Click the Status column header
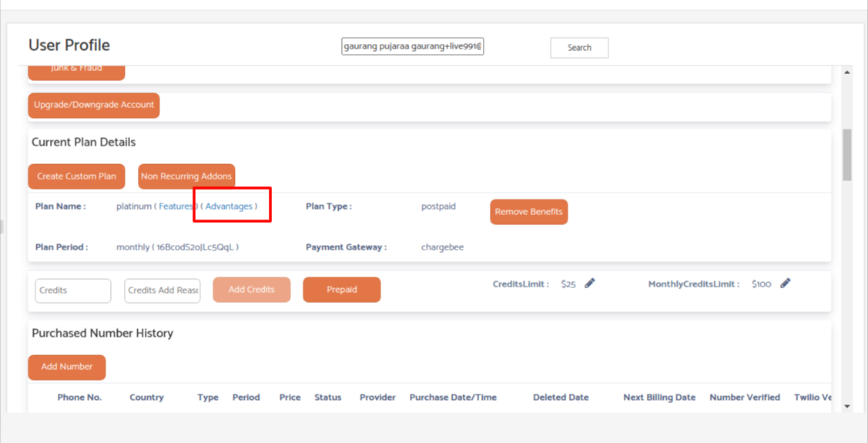This screenshot has width=868, height=443. 328,398
